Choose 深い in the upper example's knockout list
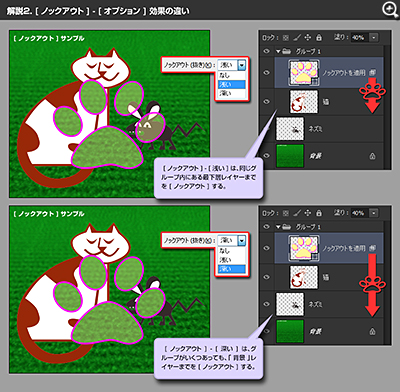This screenshot has width=400, height=392. tap(232, 93)
